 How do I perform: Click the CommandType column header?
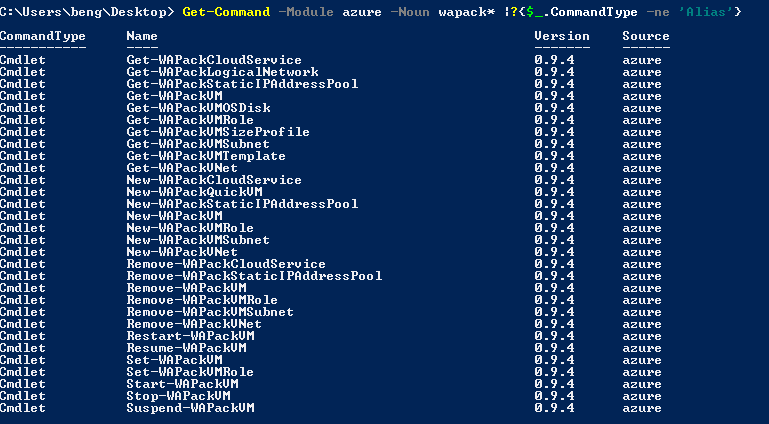tap(42, 36)
